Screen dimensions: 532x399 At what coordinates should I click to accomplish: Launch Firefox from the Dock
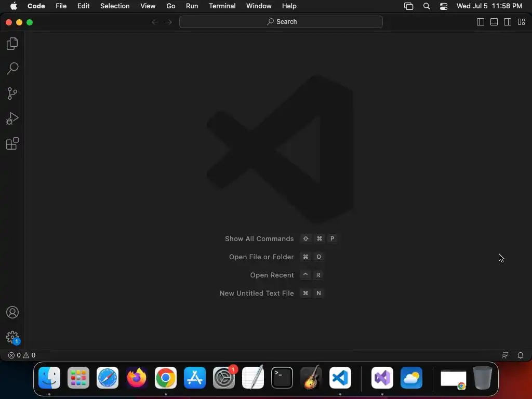click(137, 378)
